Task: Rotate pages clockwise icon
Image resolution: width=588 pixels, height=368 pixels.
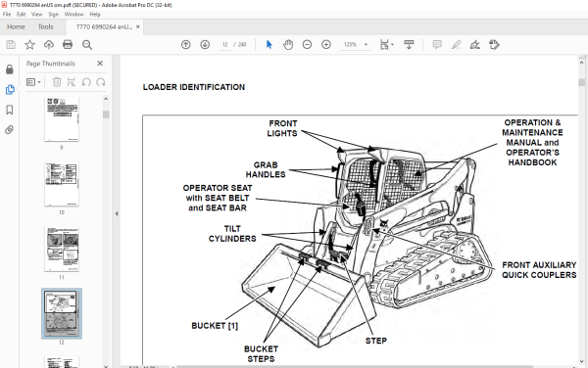Action: click(101, 82)
